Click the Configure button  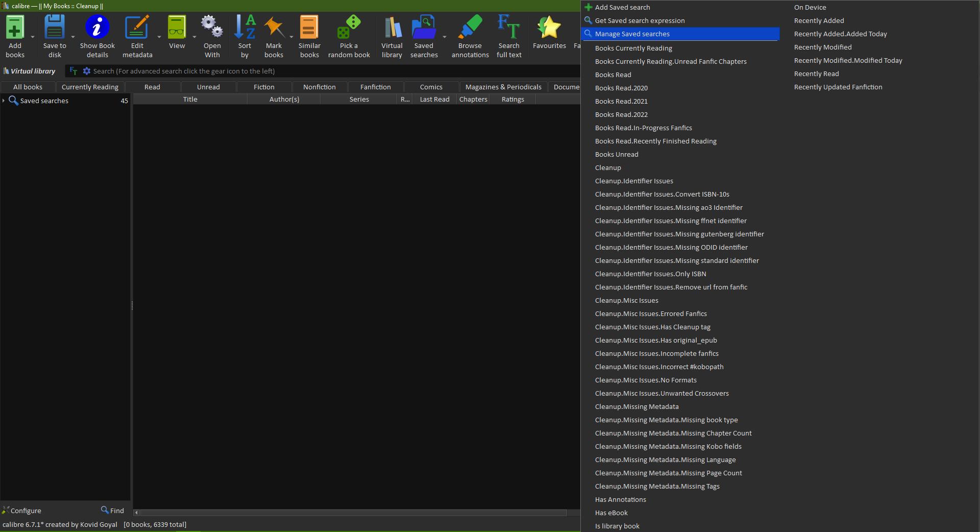21,511
